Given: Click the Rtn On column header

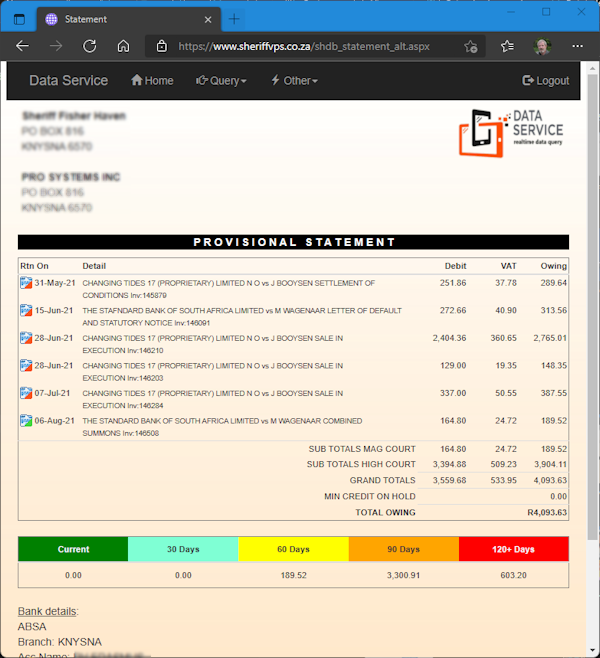Looking at the screenshot, I should point(34,266).
